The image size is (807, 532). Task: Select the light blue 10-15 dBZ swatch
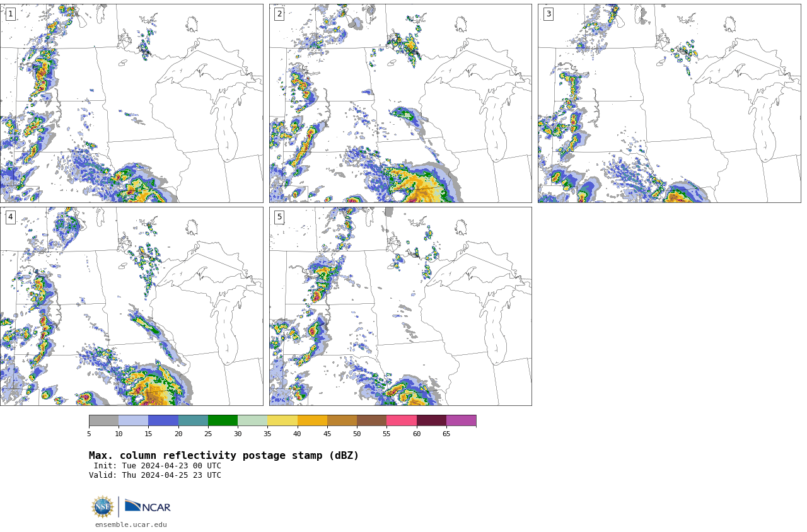pyautogui.click(x=134, y=420)
